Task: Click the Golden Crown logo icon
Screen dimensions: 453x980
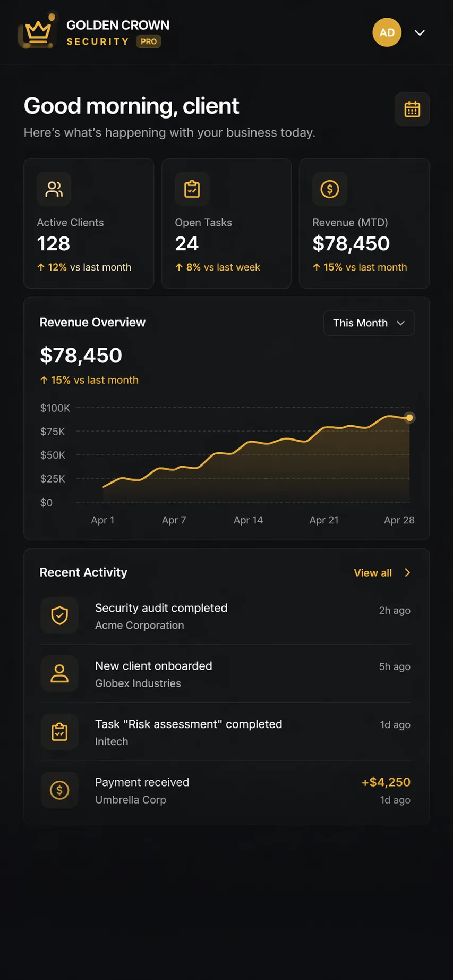Action: (37, 31)
